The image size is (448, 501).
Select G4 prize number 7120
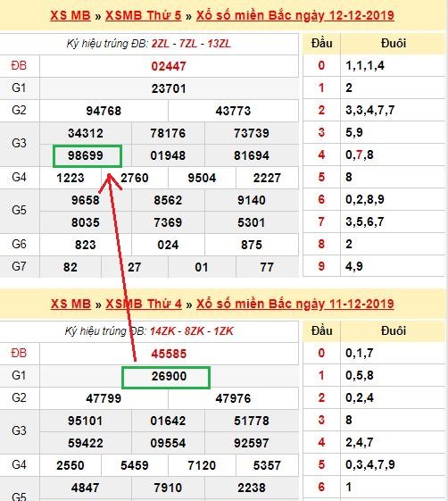tap(202, 465)
